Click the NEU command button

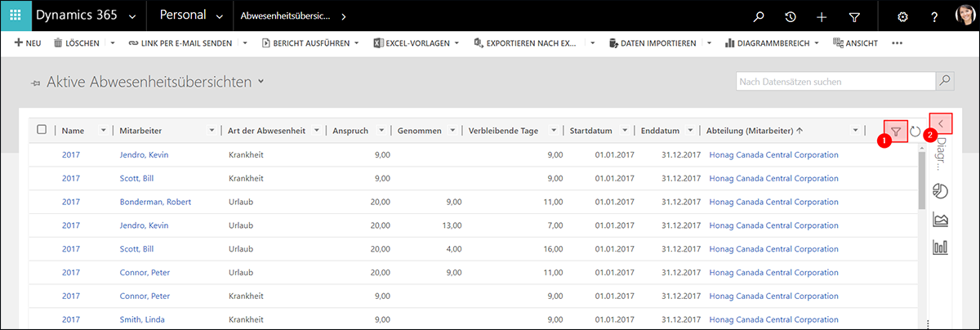point(28,43)
